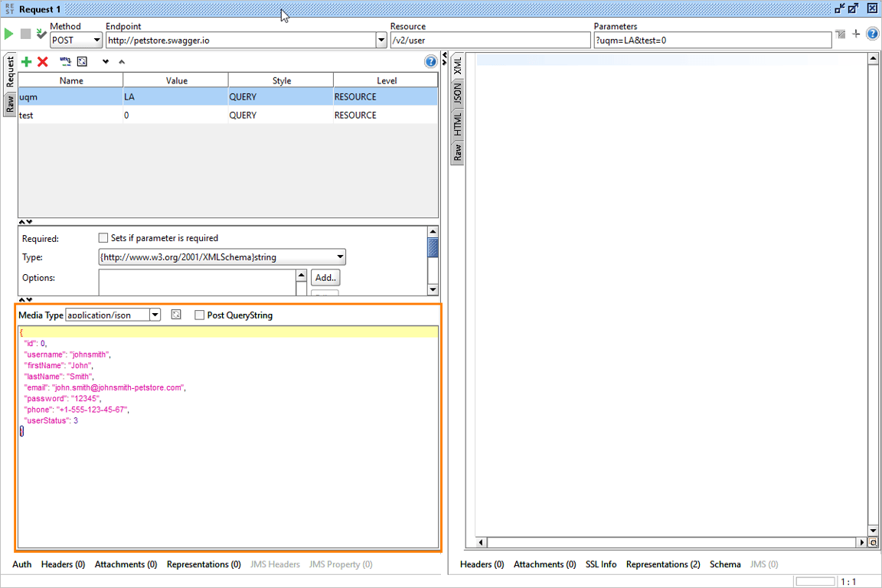This screenshot has width=882, height=588.
Task: Switch to the Raw request tab
Action: pos(9,103)
